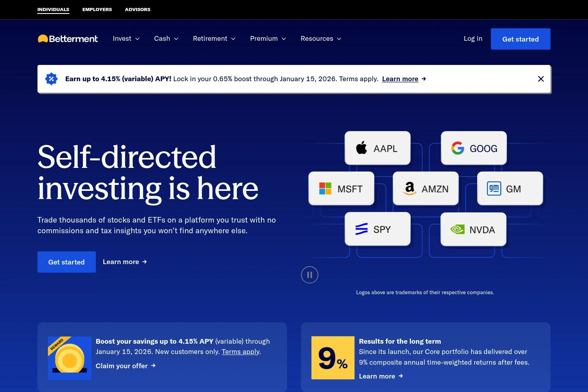588x392 pixels.
Task: Select the SPY ETF card
Action: point(377,229)
